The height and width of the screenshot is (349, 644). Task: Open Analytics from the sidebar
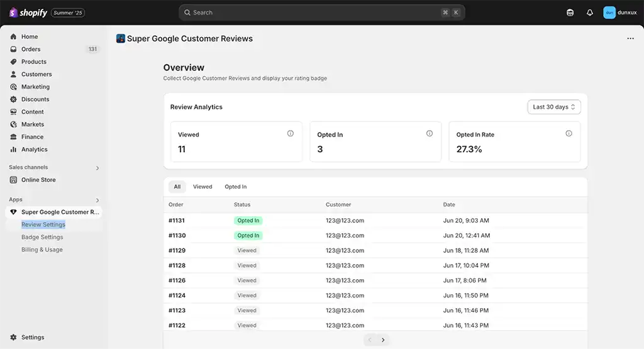click(29, 150)
